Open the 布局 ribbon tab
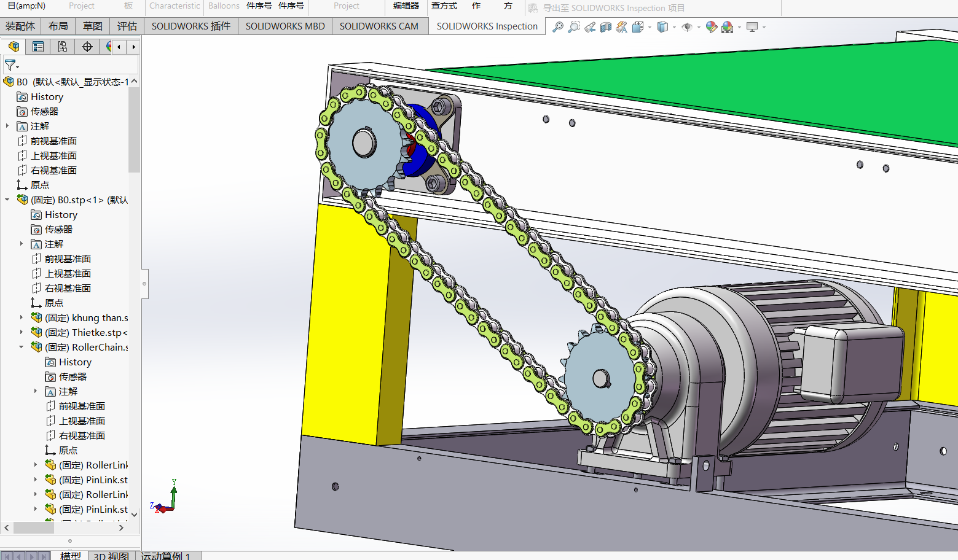Image resolution: width=958 pixels, height=560 pixels. click(58, 26)
